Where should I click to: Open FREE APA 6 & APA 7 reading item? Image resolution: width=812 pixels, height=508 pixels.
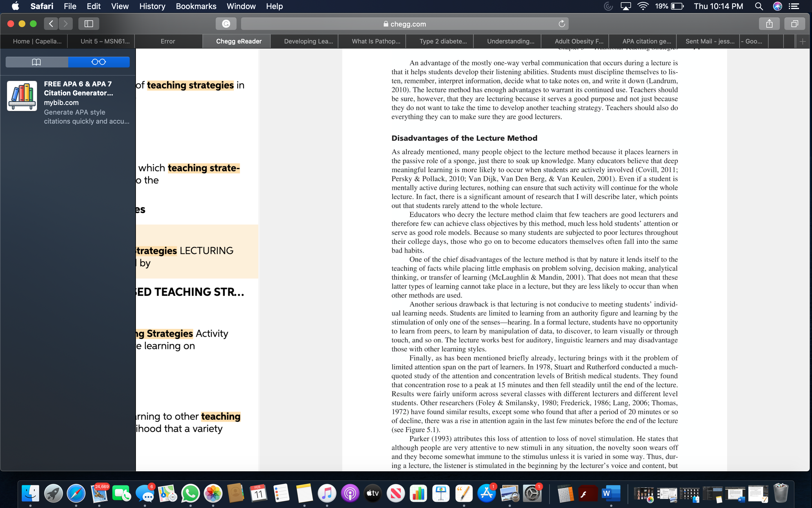coord(68,102)
